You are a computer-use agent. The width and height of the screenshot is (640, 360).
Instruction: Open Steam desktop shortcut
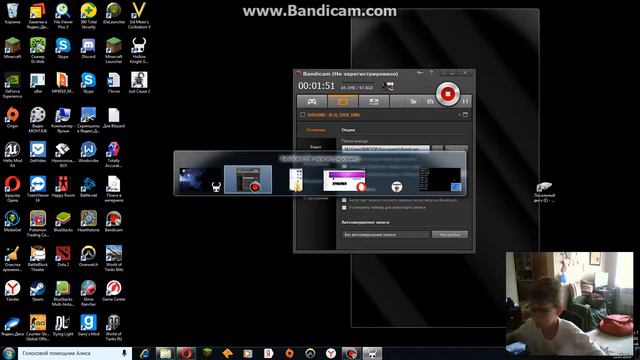pos(38,291)
